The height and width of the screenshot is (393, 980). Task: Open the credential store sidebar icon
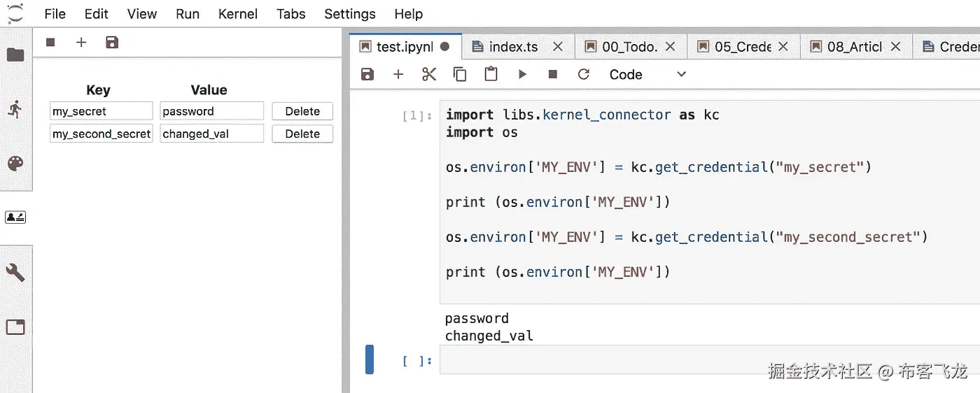click(15, 217)
